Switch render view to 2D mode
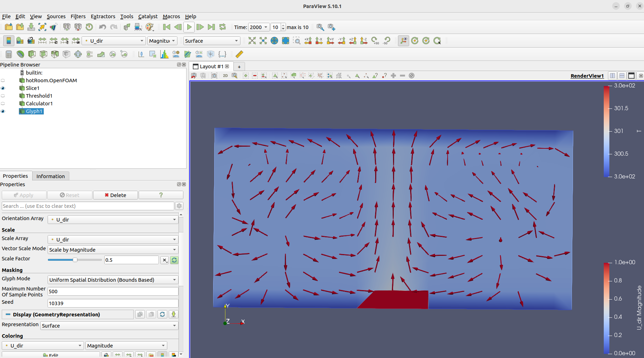644x358 pixels. coord(225,75)
